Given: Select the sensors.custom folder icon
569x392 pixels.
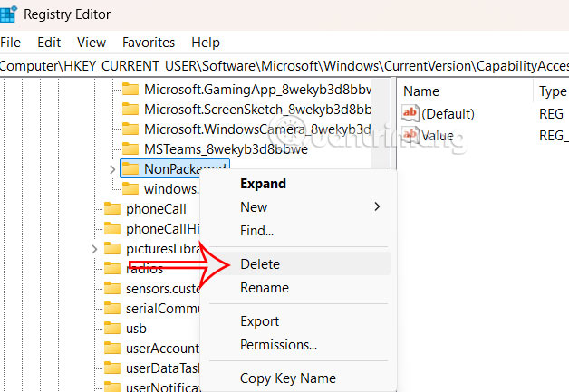Looking at the screenshot, I should [112, 289].
